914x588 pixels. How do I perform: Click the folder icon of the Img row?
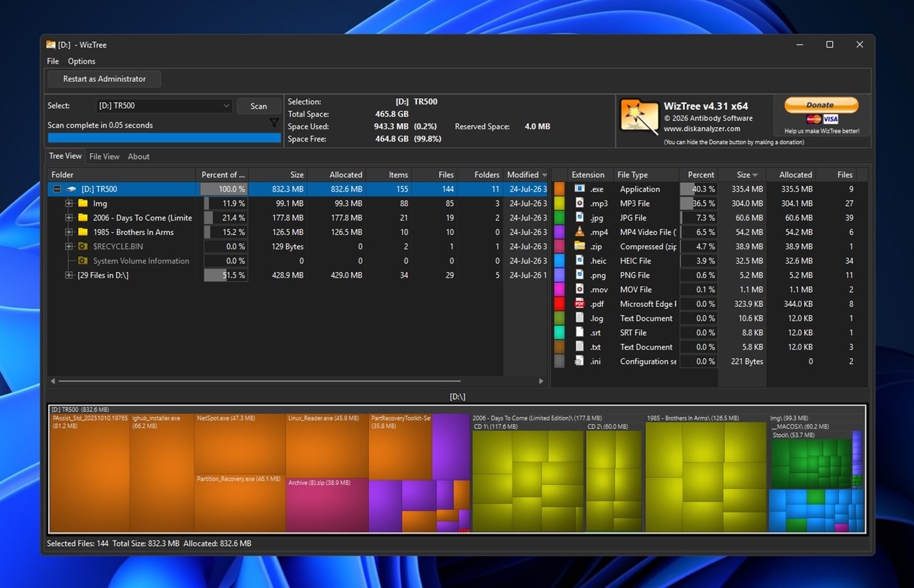click(x=82, y=203)
